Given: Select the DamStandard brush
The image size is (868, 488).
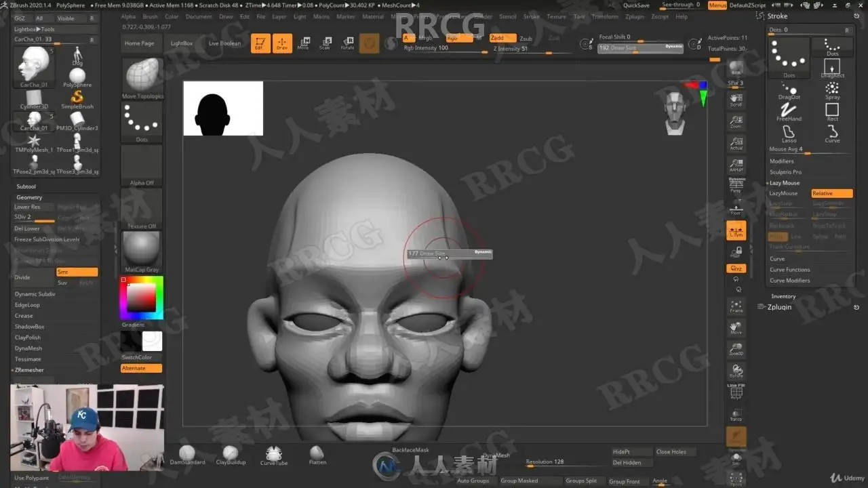Looking at the screenshot, I should point(187,455).
